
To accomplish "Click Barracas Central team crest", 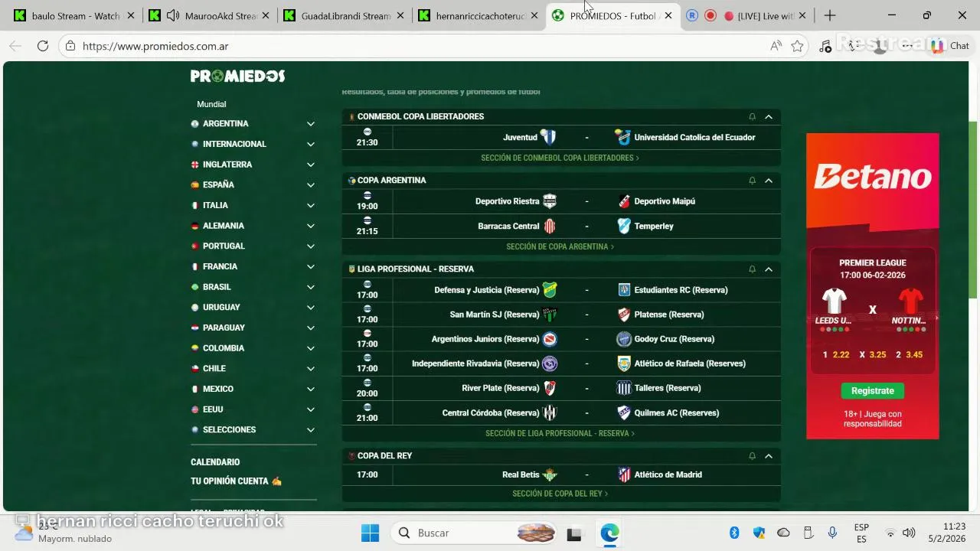I will [550, 226].
